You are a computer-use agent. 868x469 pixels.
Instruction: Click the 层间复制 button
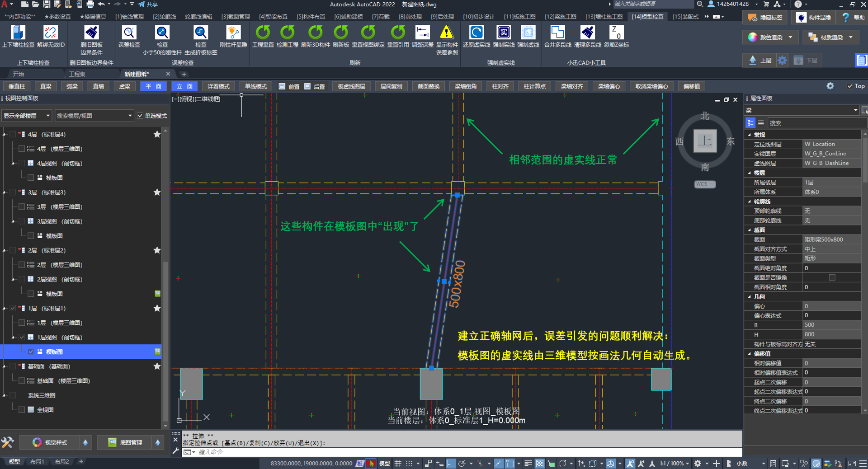coord(391,86)
